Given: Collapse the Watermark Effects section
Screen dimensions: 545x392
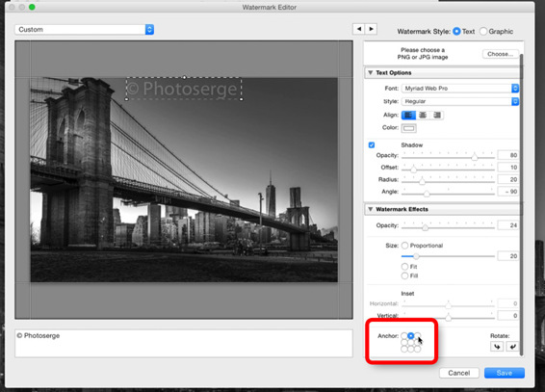Looking at the screenshot, I should click(371, 209).
